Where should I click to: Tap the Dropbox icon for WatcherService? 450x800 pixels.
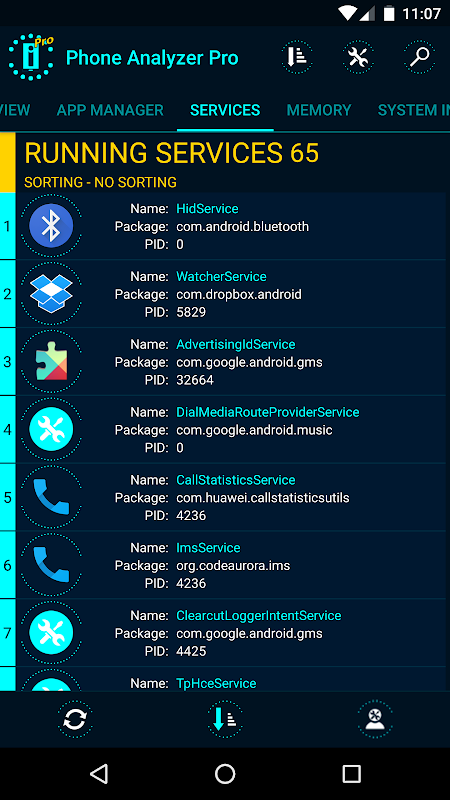(x=51, y=294)
